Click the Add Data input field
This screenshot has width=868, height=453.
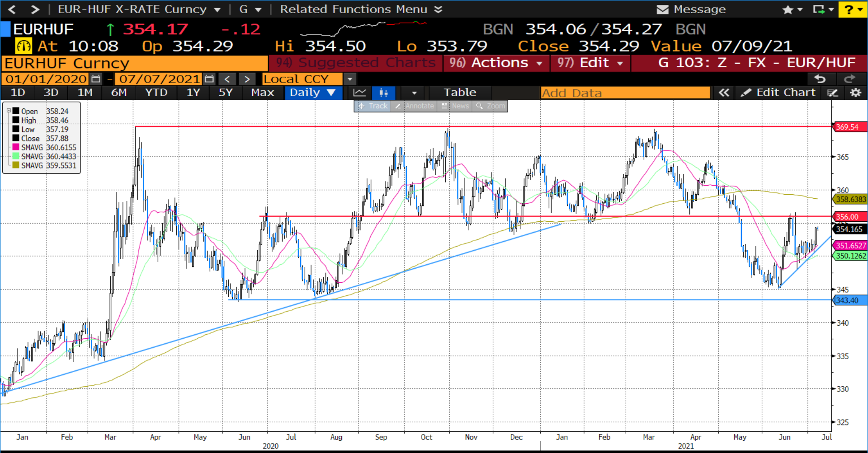625,93
